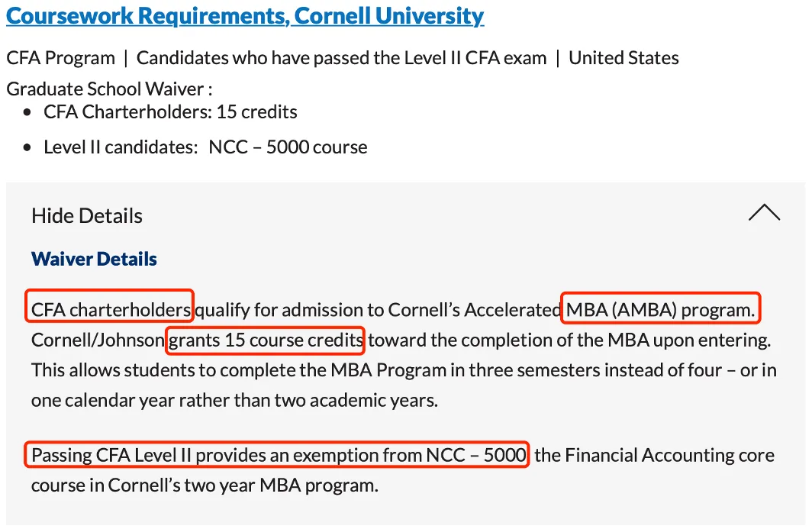Image resolution: width=812 pixels, height=529 pixels.
Task: Click the highlighted CFA charterholders phrase
Action: click(x=111, y=310)
